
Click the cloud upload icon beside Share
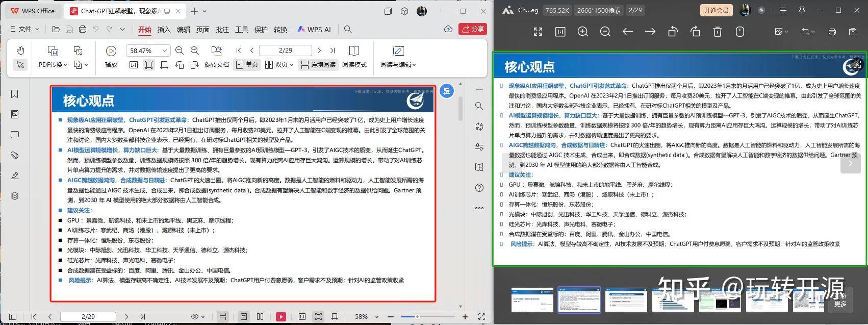(448, 29)
